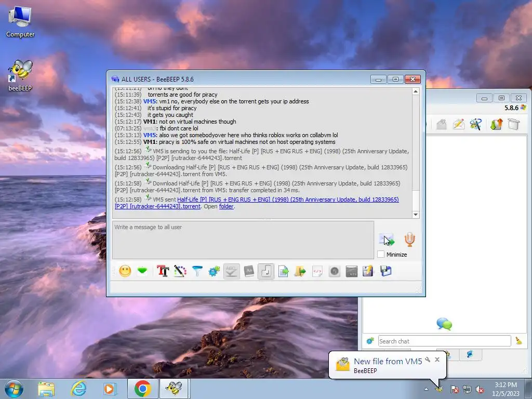
Task: Toggle the ABC spell check button
Action: [231, 271]
